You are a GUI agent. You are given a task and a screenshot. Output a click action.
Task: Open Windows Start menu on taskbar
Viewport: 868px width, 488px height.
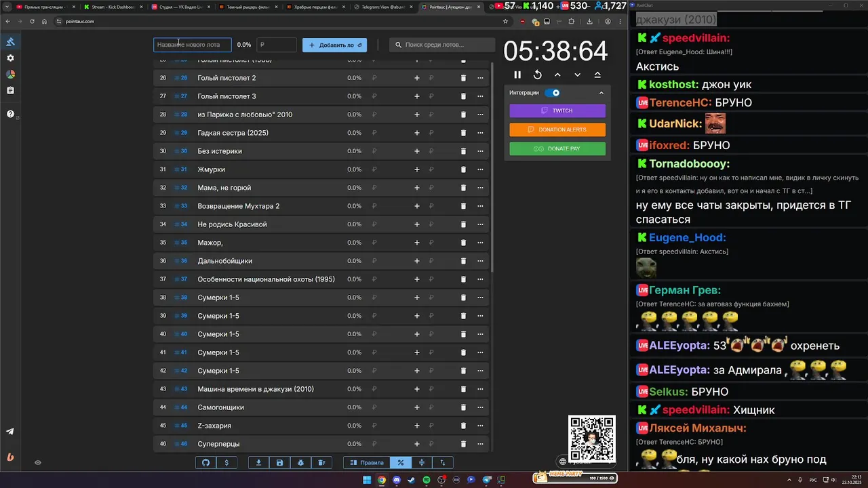click(x=367, y=480)
